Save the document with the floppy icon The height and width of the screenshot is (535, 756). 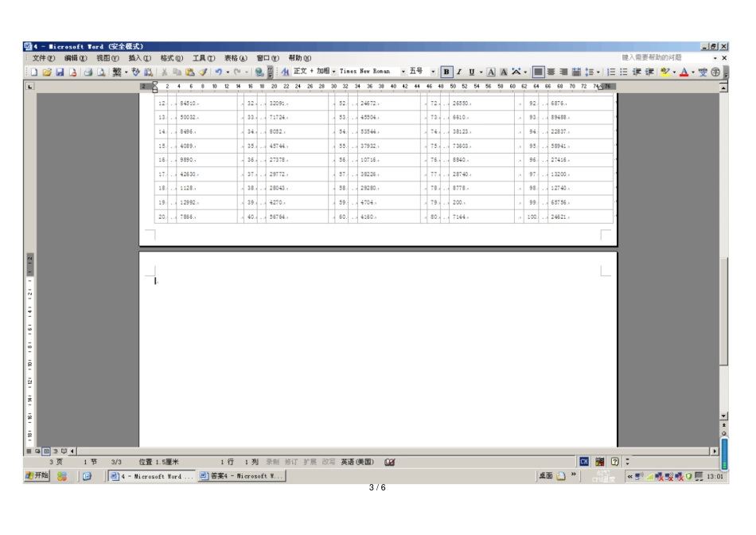coord(60,72)
